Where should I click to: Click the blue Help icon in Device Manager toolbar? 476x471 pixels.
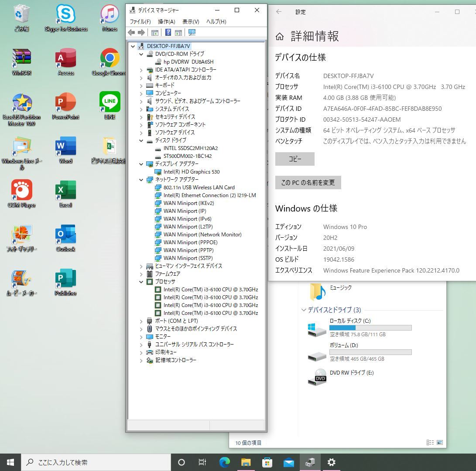click(168, 32)
